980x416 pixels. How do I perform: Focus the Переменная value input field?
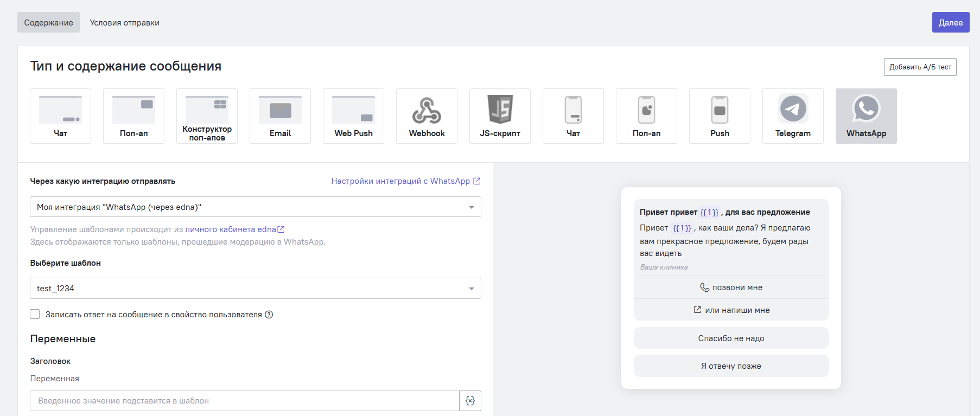(x=245, y=401)
